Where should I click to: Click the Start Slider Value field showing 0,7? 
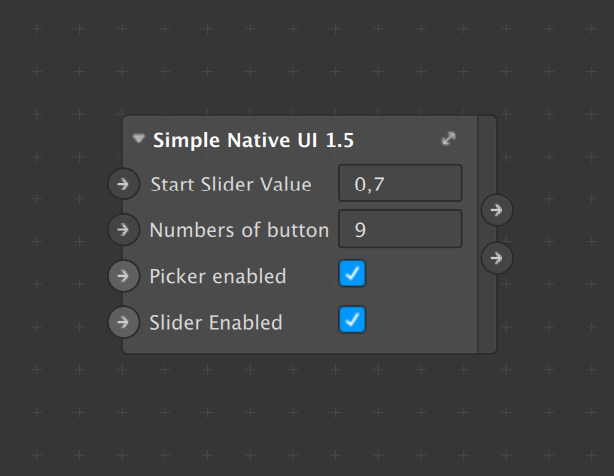click(400, 184)
